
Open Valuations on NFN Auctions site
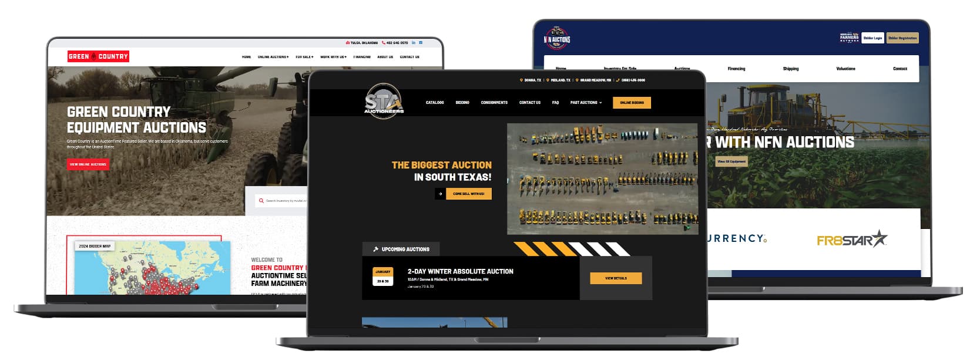(845, 69)
